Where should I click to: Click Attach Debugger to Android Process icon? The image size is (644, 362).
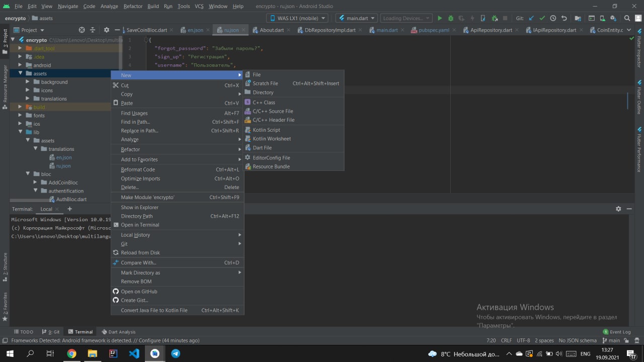pos(494,18)
